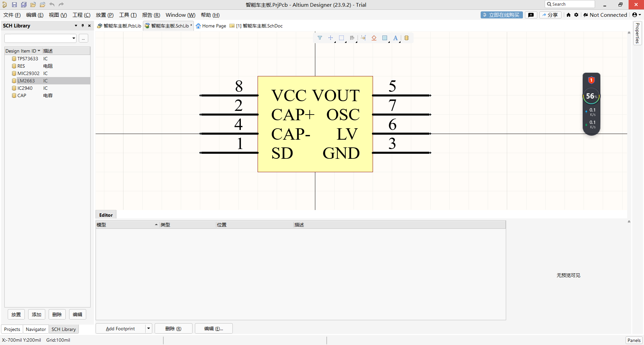Viewport: 644px width, 345px height.
Task: Click the Home icon at top right
Action: pos(569,15)
